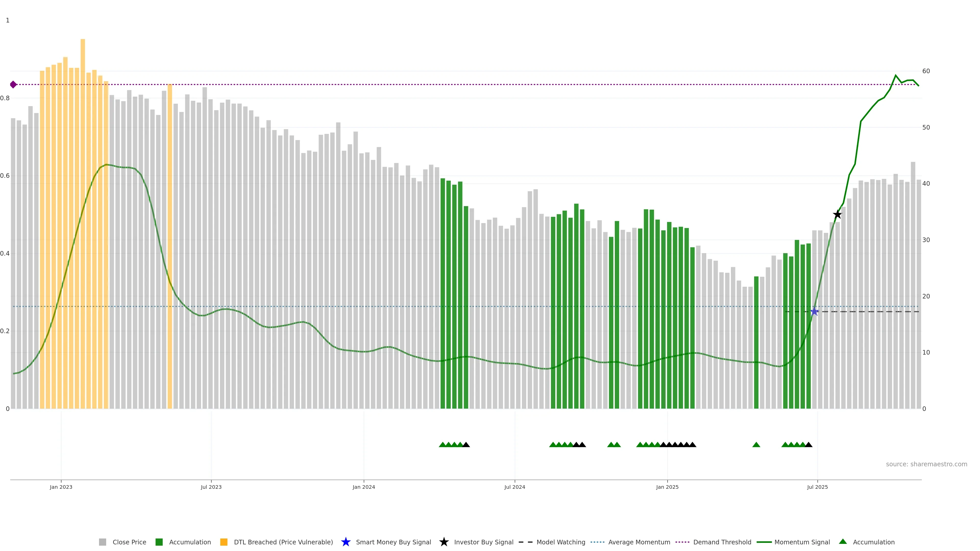Click the orange DTL Breached swatch in legend
Image resolution: width=980 pixels, height=551 pixels.
click(224, 542)
